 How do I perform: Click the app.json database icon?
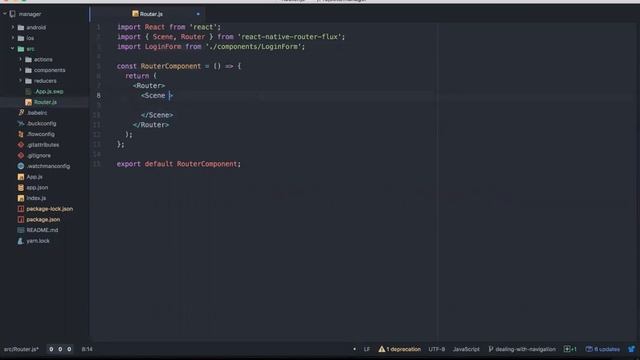21,187
